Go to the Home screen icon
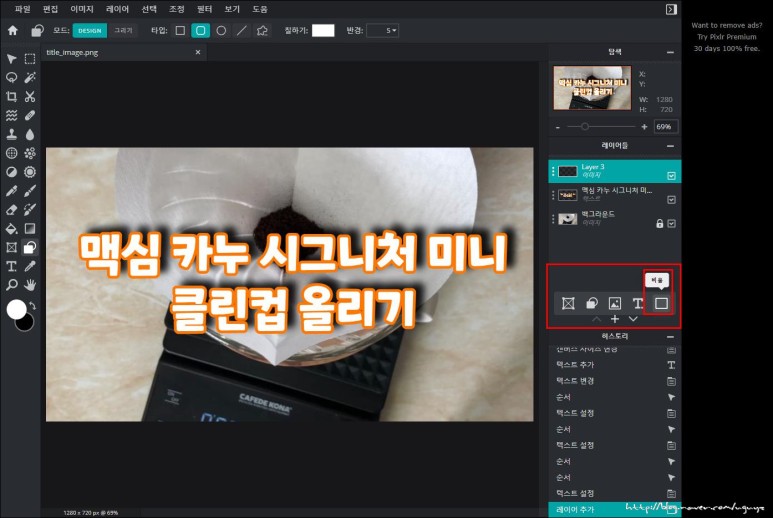 tap(13, 31)
